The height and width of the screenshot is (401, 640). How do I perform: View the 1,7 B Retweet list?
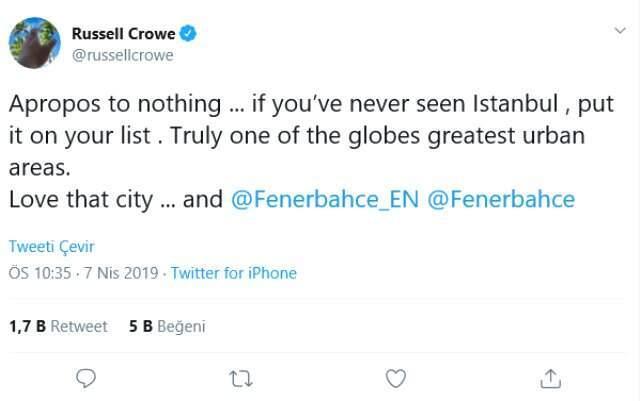(x=58, y=326)
